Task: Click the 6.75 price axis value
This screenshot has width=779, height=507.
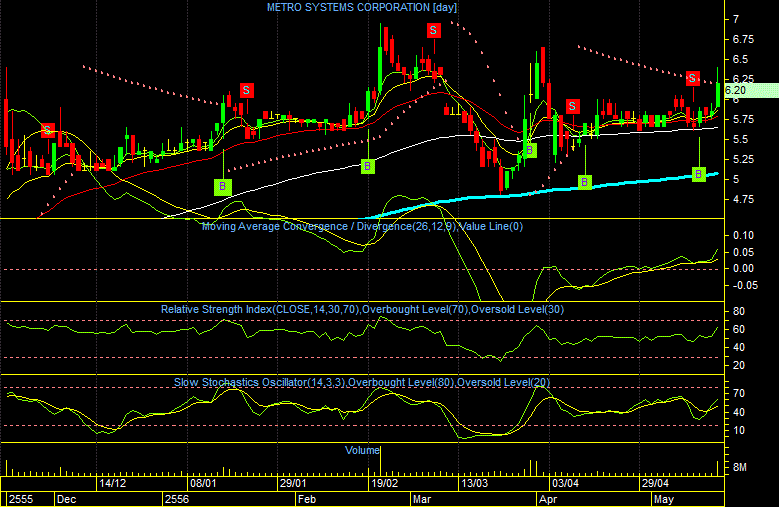Action: pos(743,39)
